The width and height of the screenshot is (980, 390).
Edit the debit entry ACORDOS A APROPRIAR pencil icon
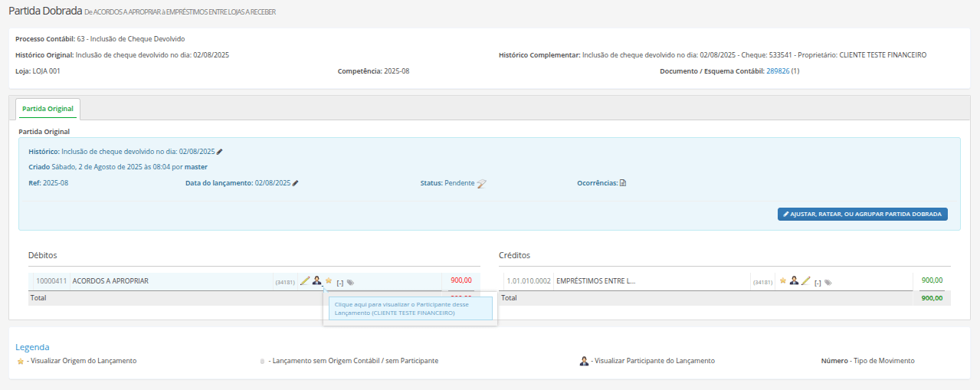click(305, 281)
